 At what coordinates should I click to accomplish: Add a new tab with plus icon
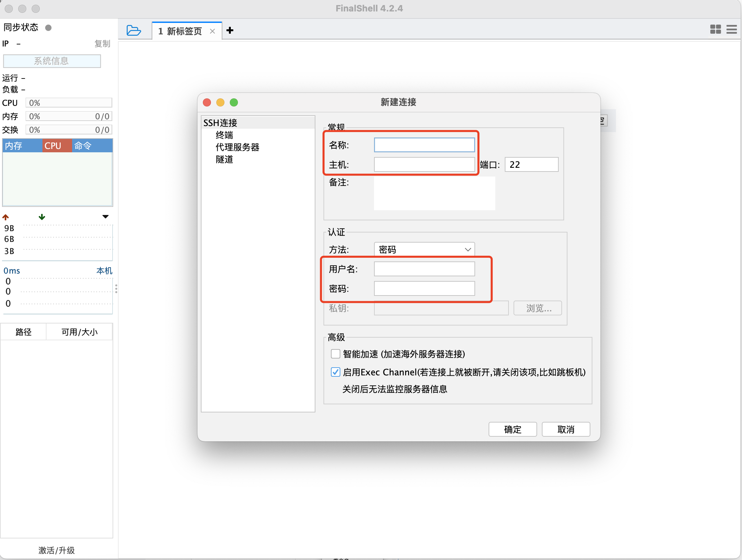[x=230, y=31]
